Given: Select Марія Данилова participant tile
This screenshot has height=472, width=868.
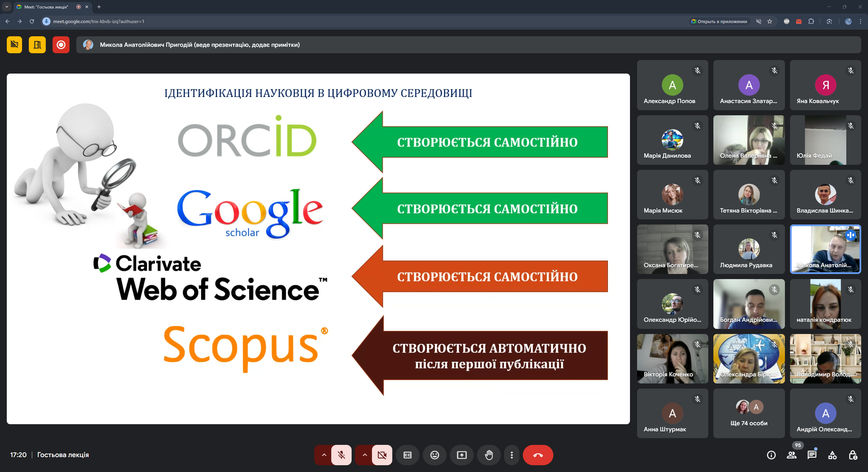Looking at the screenshot, I should [x=672, y=140].
